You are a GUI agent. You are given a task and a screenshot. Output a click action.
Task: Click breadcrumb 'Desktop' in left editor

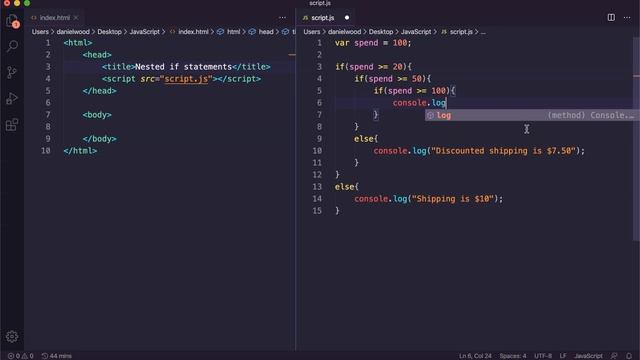[x=109, y=31]
